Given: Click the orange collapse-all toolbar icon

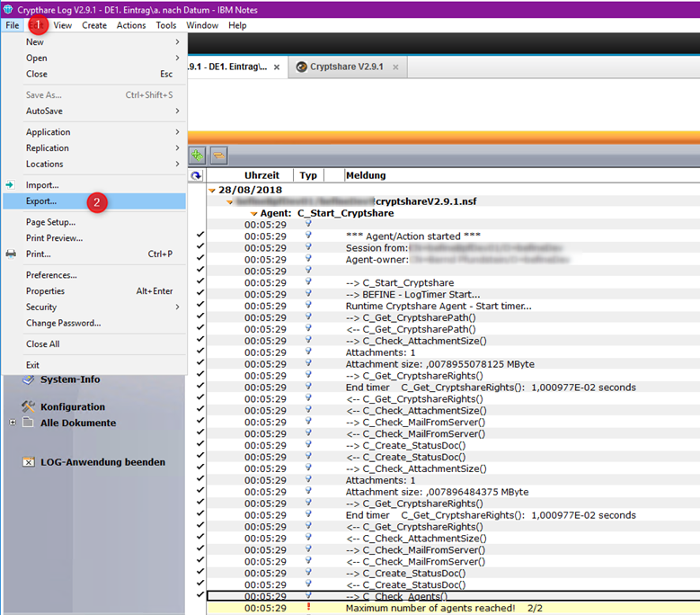Looking at the screenshot, I should (x=218, y=155).
